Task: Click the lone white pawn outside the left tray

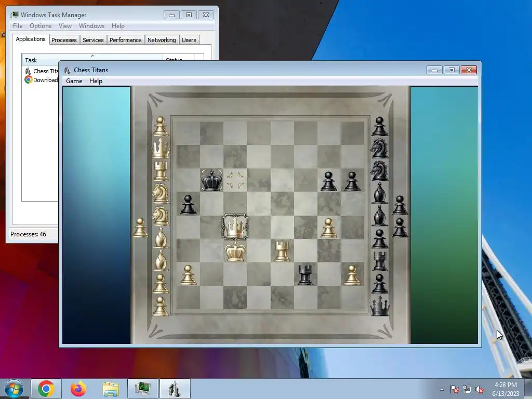Action: point(140,228)
